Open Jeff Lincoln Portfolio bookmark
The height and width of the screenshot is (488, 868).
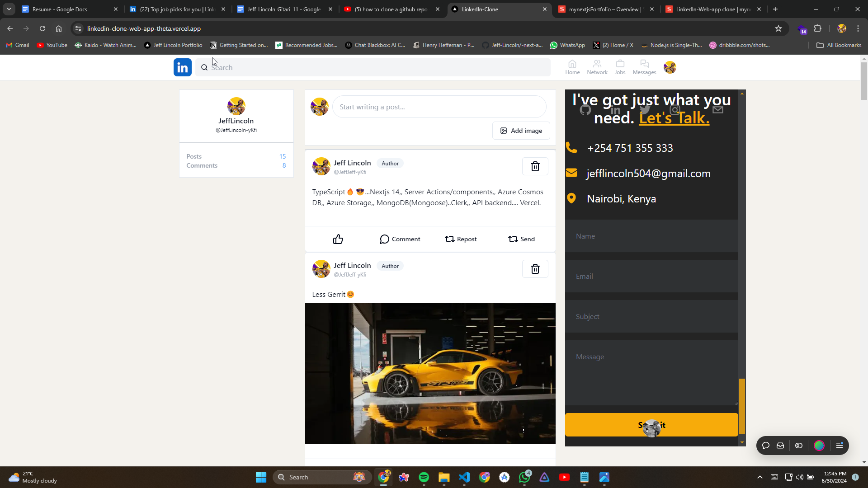pyautogui.click(x=173, y=45)
